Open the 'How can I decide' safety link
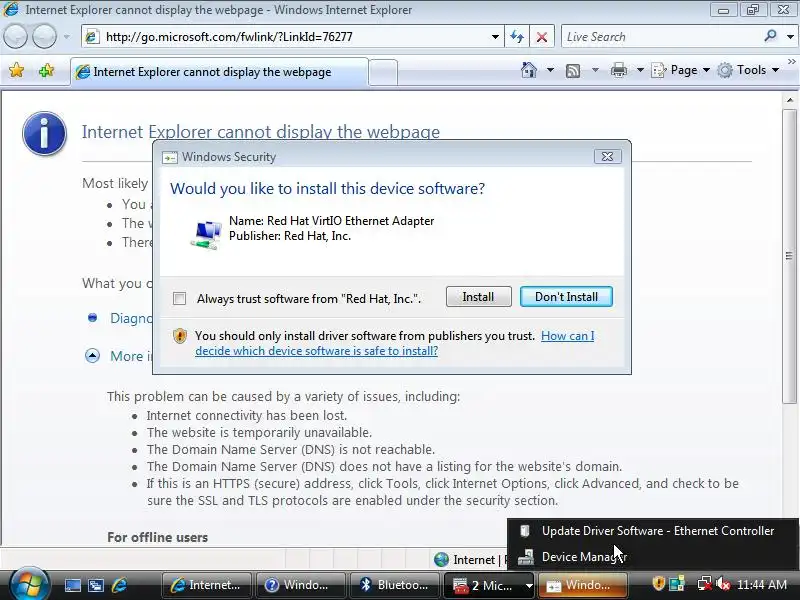The height and width of the screenshot is (600, 800). pos(394,343)
